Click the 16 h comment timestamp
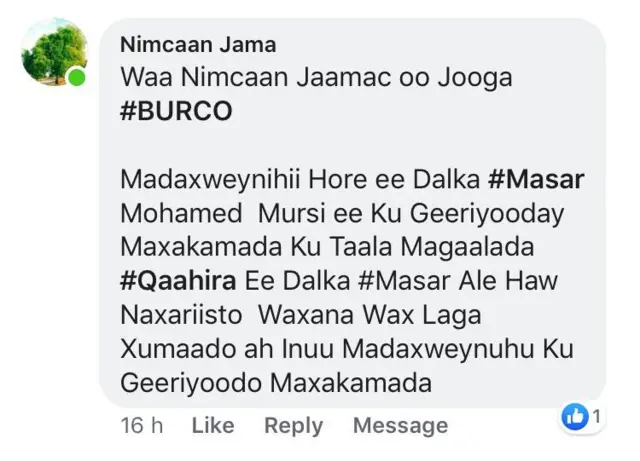Viewport: 640px width, 461px height. click(x=142, y=425)
